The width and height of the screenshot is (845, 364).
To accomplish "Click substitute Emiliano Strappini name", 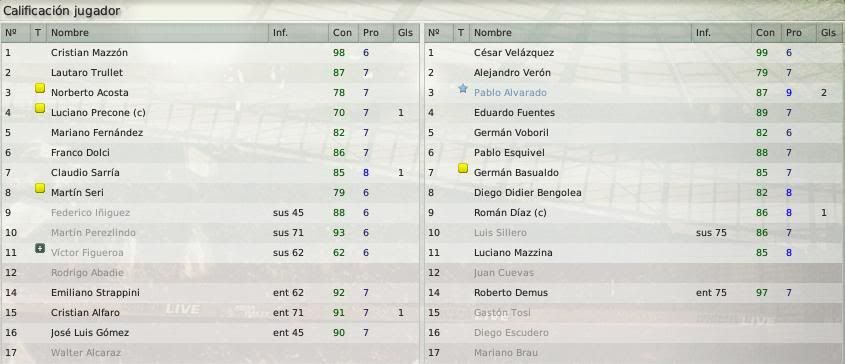I will [95, 292].
